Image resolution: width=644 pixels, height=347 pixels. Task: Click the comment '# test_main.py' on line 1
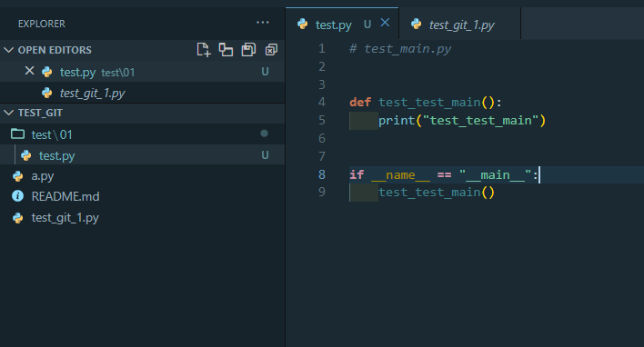click(400, 49)
